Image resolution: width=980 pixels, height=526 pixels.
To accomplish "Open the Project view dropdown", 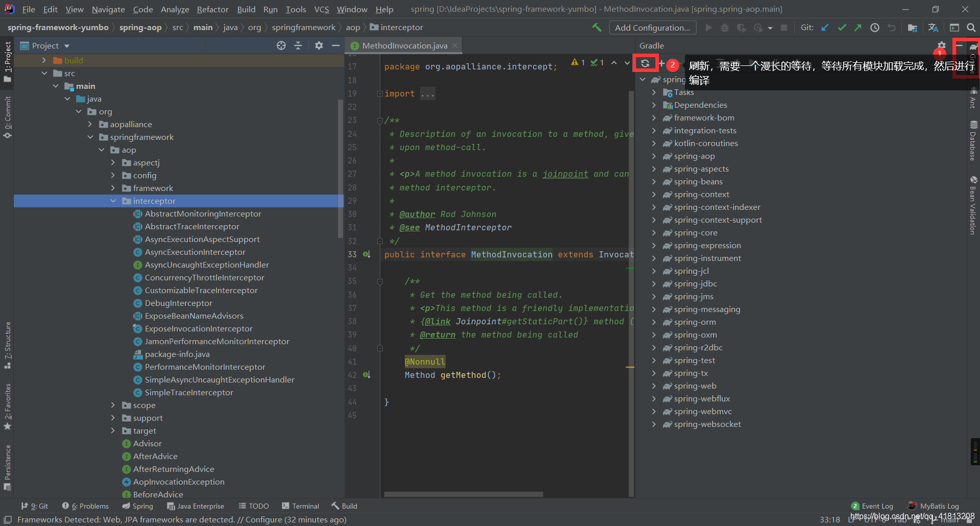I will tap(45, 45).
